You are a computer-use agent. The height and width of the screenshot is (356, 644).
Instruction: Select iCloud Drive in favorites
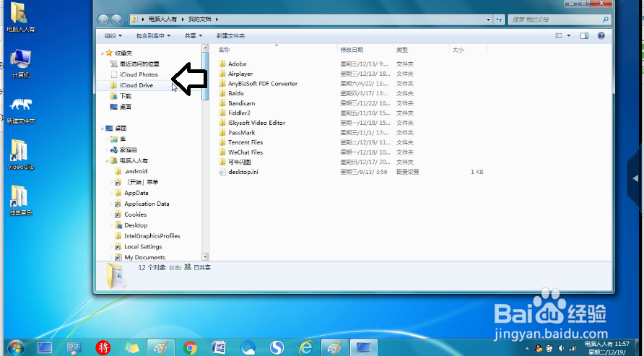tap(136, 85)
